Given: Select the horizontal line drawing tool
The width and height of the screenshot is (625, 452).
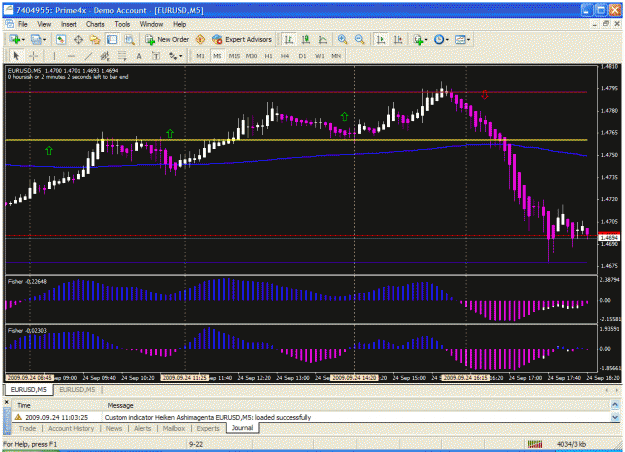Looking at the screenshot, I should (71, 56).
